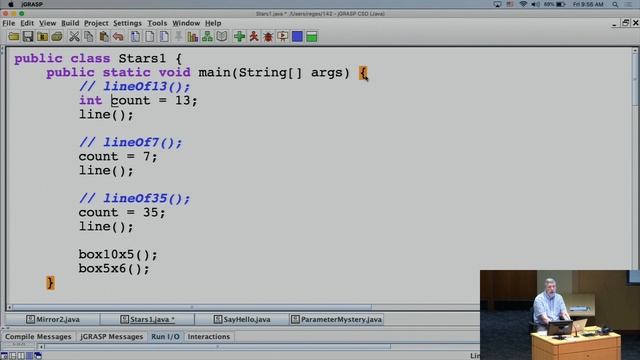Open the Compile Messages tab
The width and height of the screenshot is (640, 360).
(x=38, y=337)
